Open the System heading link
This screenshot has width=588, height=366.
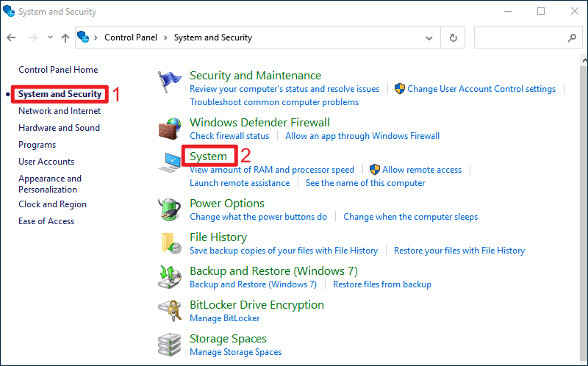coord(208,157)
